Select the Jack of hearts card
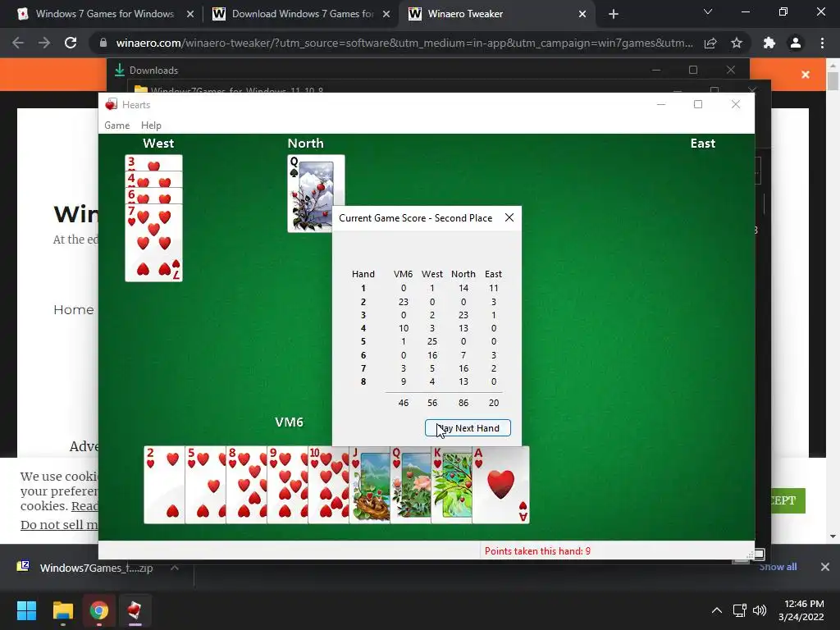The width and height of the screenshot is (840, 630). [x=370, y=485]
